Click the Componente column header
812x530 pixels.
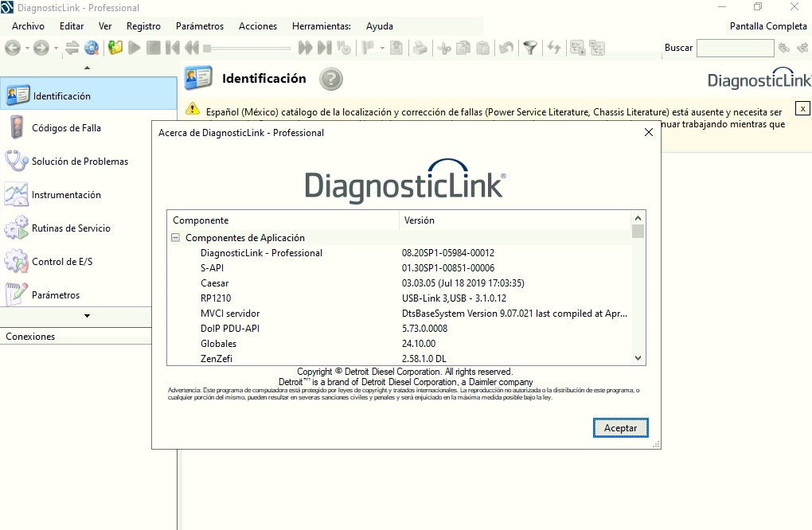tap(283, 220)
